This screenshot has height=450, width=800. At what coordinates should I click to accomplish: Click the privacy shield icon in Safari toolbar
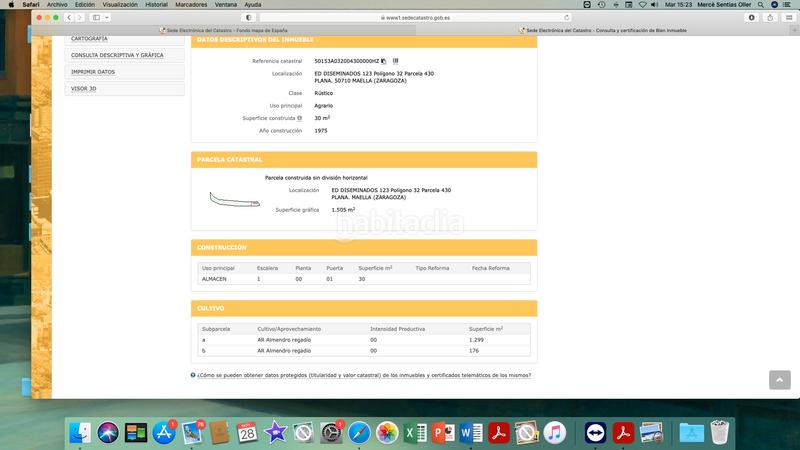click(x=248, y=17)
